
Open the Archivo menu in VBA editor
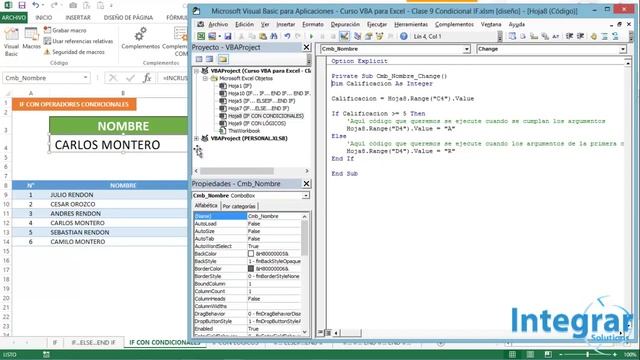click(218, 24)
